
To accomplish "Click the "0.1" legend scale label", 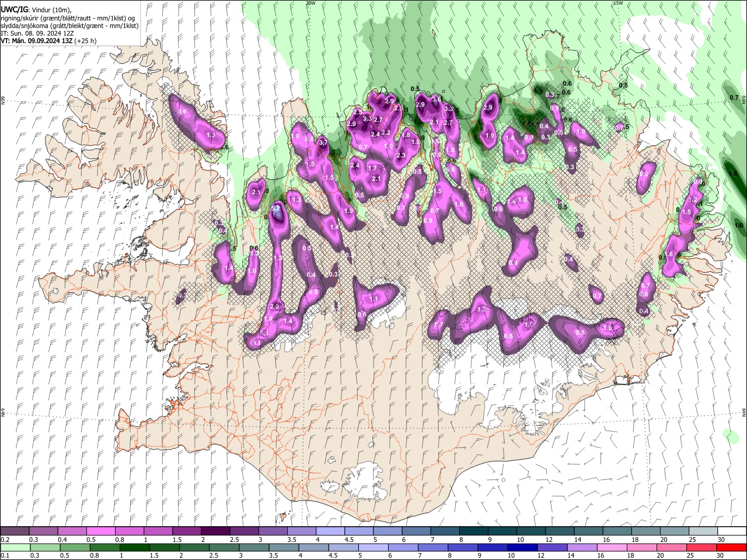I will tap(5, 555).
